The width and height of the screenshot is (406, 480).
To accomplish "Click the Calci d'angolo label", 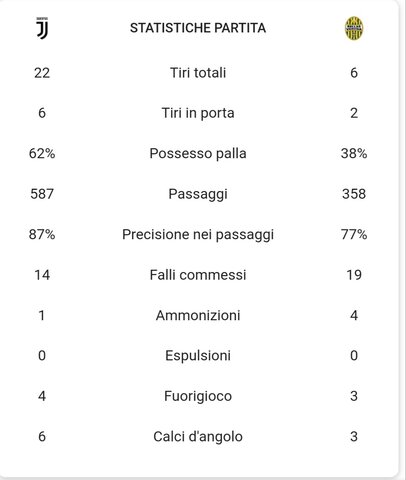I will coord(198,437).
